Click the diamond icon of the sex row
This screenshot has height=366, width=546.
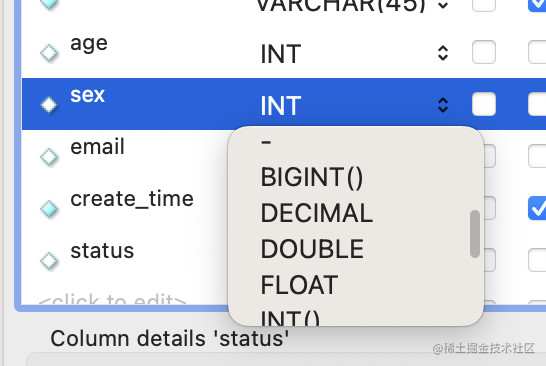click(x=49, y=105)
